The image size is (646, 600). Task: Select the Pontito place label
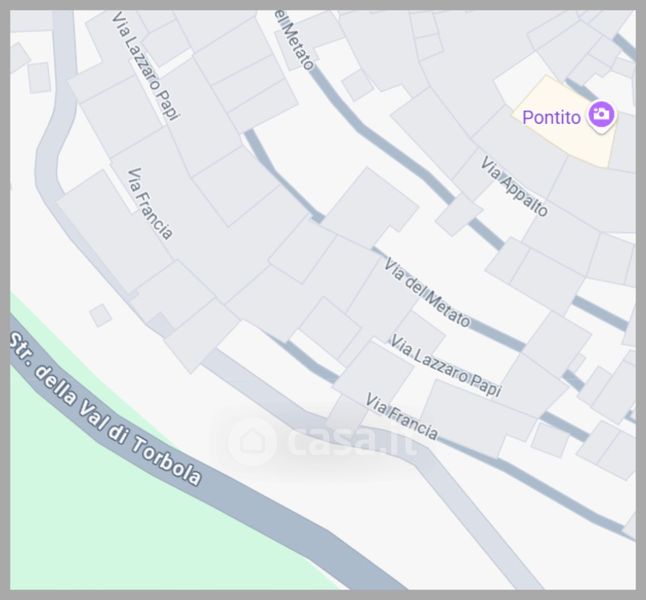pyautogui.click(x=551, y=117)
